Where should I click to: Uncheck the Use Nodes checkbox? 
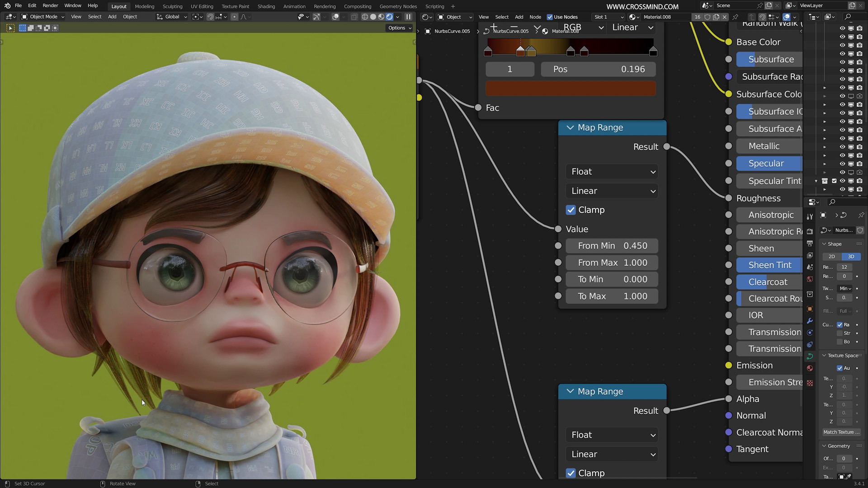(550, 17)
